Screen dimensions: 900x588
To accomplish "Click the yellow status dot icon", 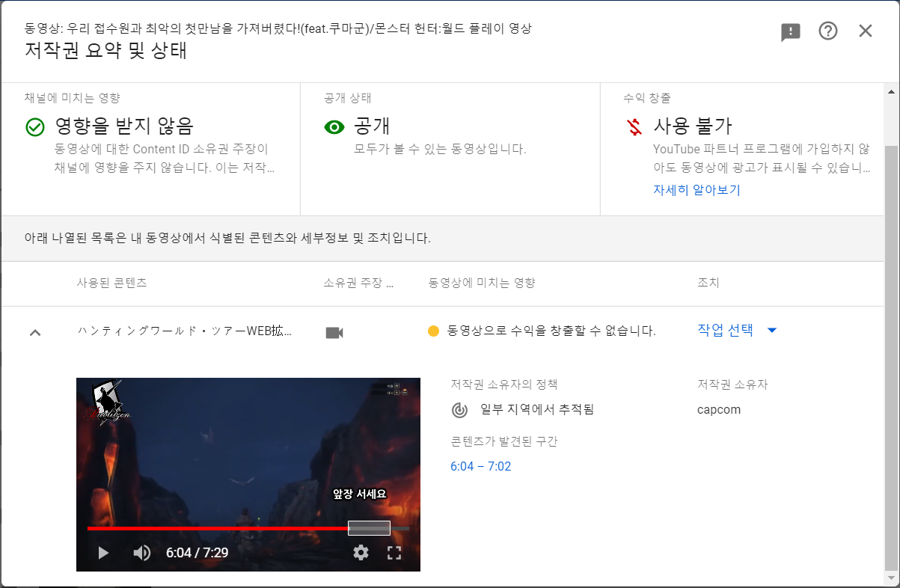I will pyautogui.click(x=433, y=331).
